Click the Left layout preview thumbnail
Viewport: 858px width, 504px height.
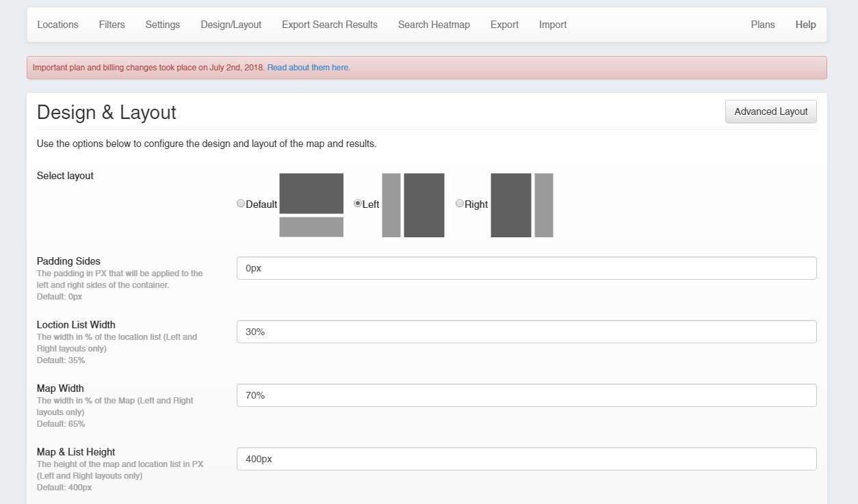[413, 205]
